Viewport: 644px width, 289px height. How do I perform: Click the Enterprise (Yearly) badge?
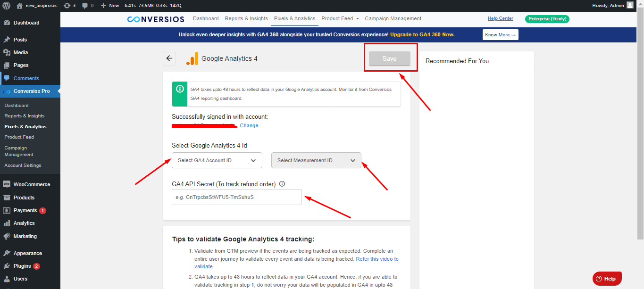point(547,19)
